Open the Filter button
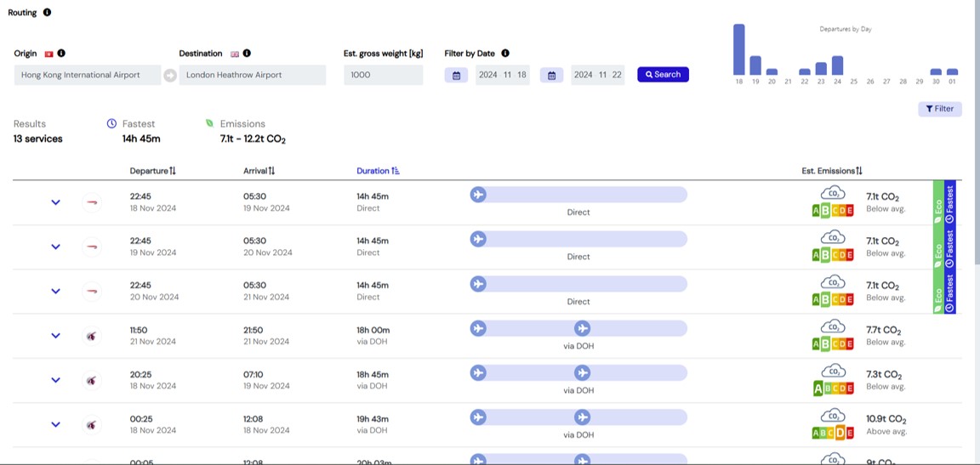Image resolution: width=980 pixels, height=465 pixels. tap(939, 109)
